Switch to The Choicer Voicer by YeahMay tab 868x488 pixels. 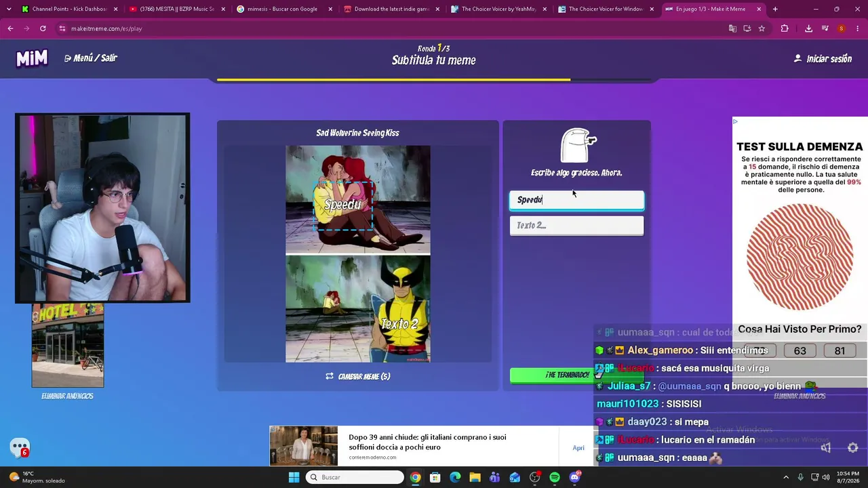(x=500, y=9)
